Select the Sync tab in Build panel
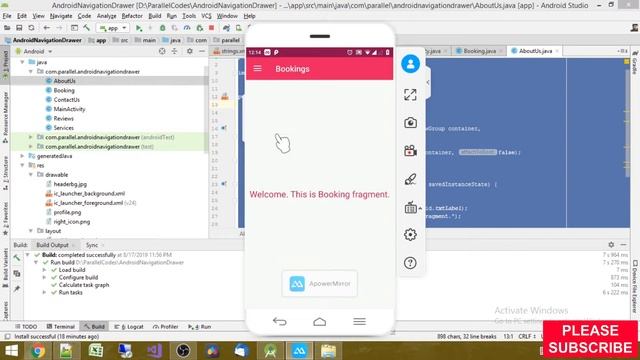This screenshot has height=360, width=640. [x=92, y=245]
